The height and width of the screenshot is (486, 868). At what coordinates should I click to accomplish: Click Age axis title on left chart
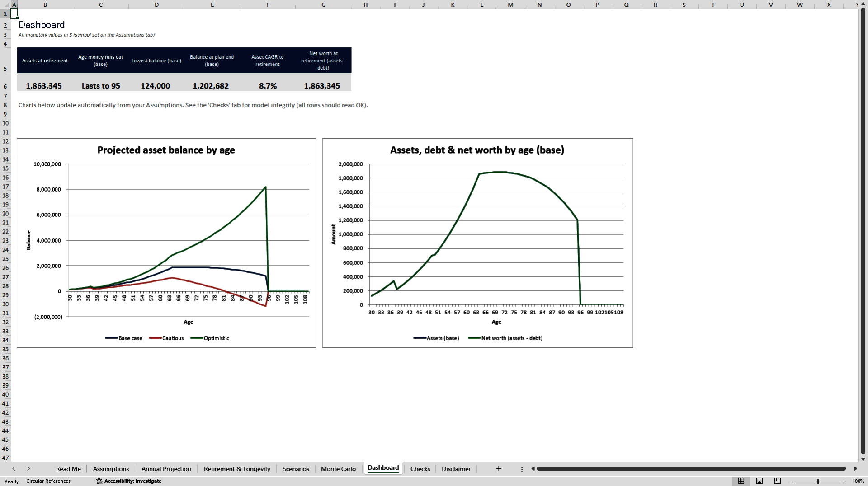[189, 322]
